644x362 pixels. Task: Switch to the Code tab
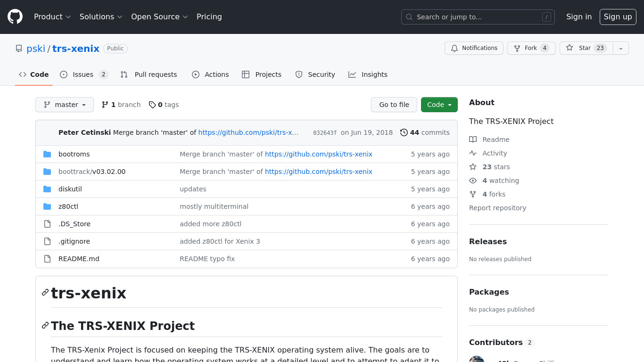(x=34, y=74)
